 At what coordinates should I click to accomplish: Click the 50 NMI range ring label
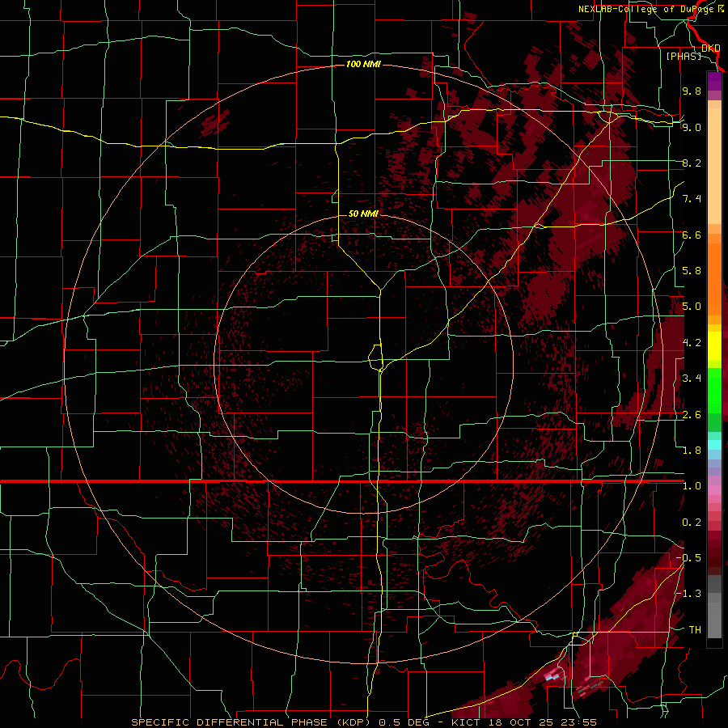[x=363, y=214]
